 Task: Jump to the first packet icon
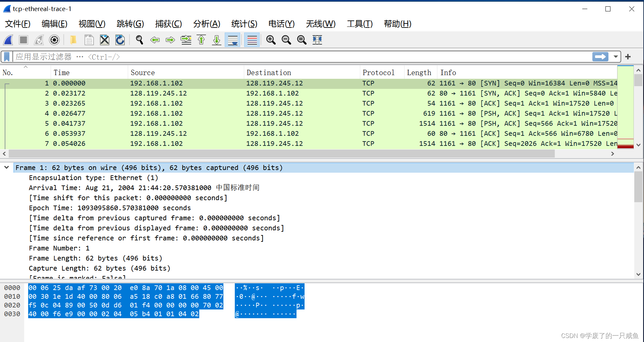[201, 40]
